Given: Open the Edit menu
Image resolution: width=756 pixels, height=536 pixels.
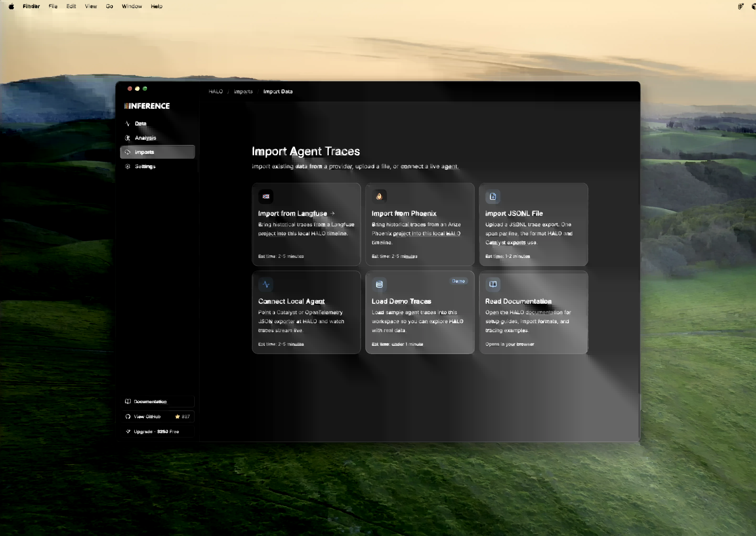Looking at the screenshot, I should tap(71, 6).
